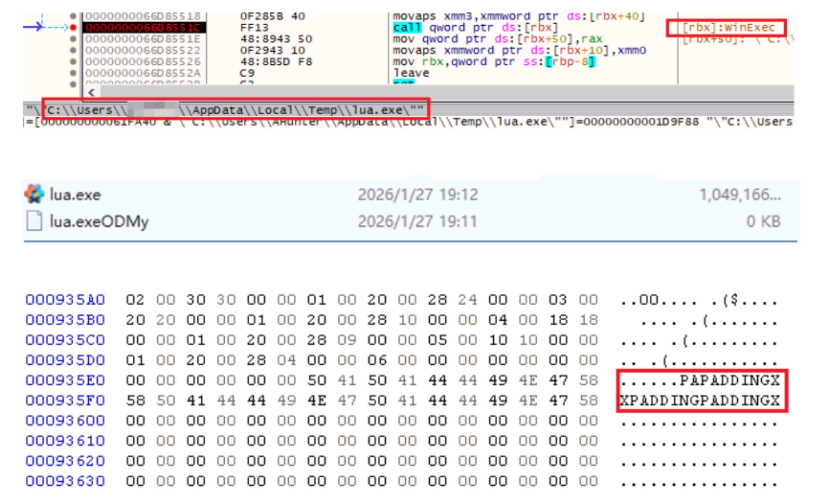The width and height of the screenshot is (818, 504).
Task: Toggle the breakpoint dot at address 0000000066D85526
Action: pos(73,62)
